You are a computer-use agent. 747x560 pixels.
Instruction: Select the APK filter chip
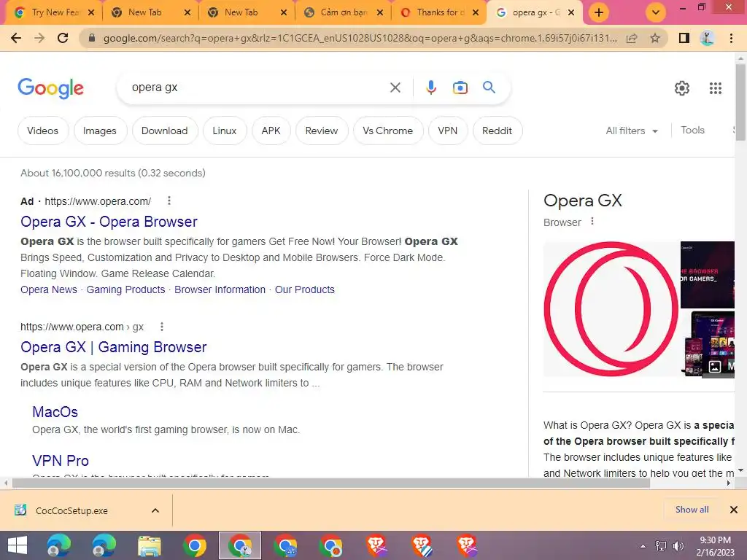click(x=271, y=131)
